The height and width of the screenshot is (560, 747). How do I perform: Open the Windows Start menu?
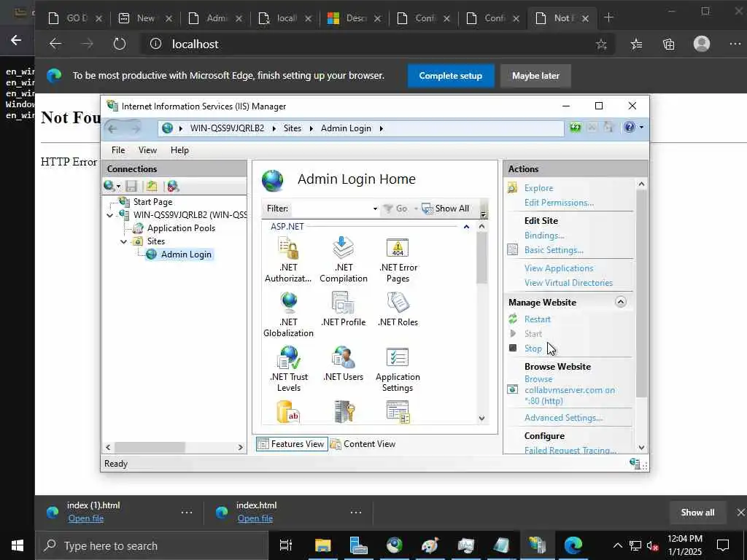[18, 545]
